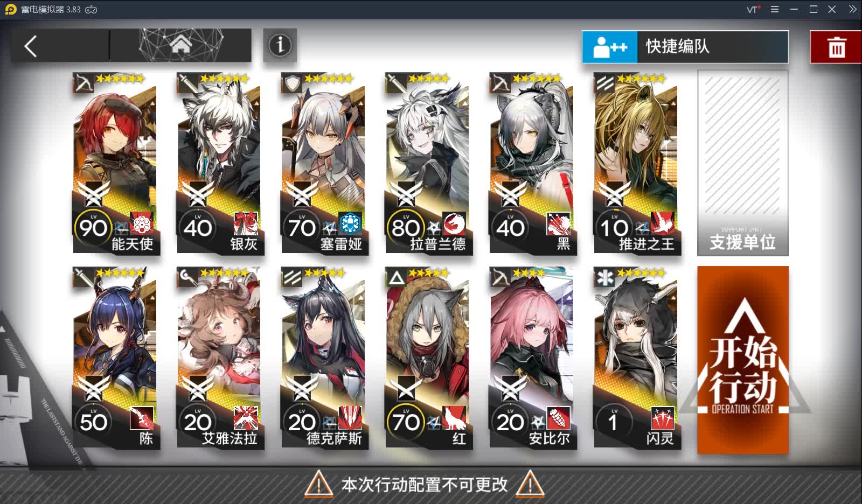Select the 艾雅法拉 operator card
862x504 pixels.
pyautogui.click(x=219, y=358)
